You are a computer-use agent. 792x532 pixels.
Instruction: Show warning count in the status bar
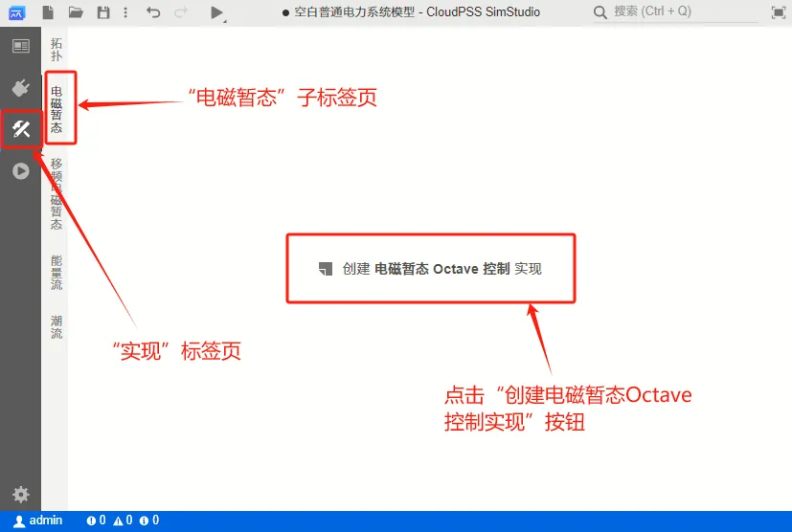[123, 521]
